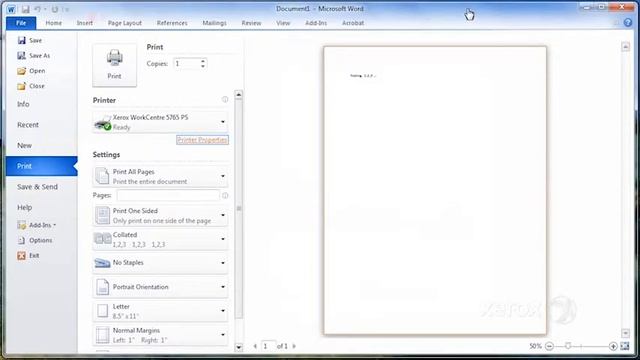This screenshot has height=360, width=640.
Task: Open the Letter paper size dropdown
Action: click(x=160, y=311)
